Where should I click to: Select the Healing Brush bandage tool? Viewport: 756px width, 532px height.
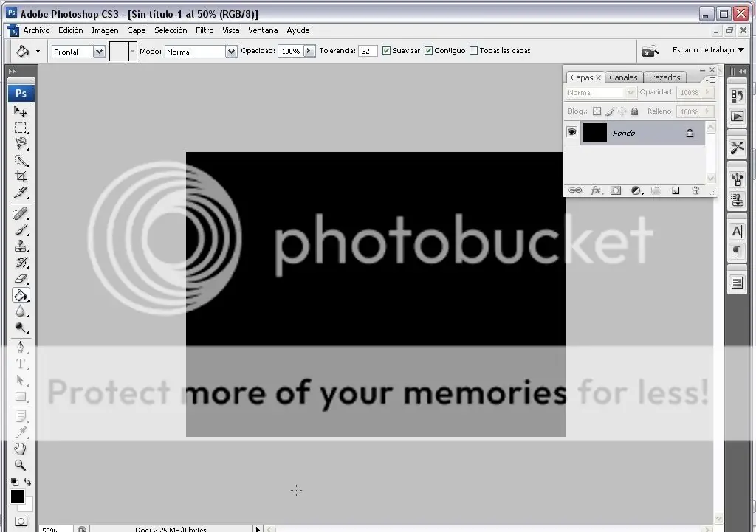point(20,213)
